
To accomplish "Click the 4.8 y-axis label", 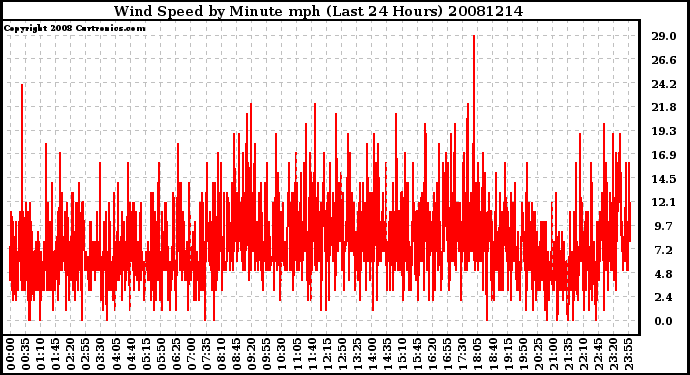I will (664, 274).
